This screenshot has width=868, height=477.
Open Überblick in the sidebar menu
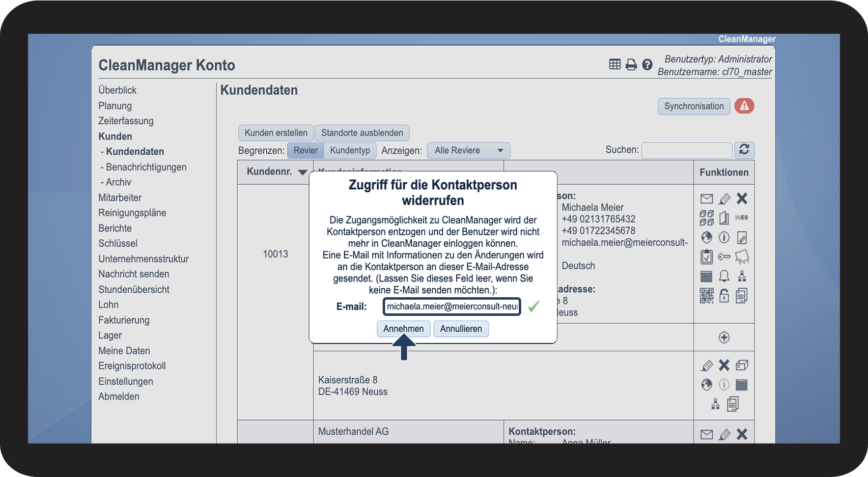click(x=117, y=90)
